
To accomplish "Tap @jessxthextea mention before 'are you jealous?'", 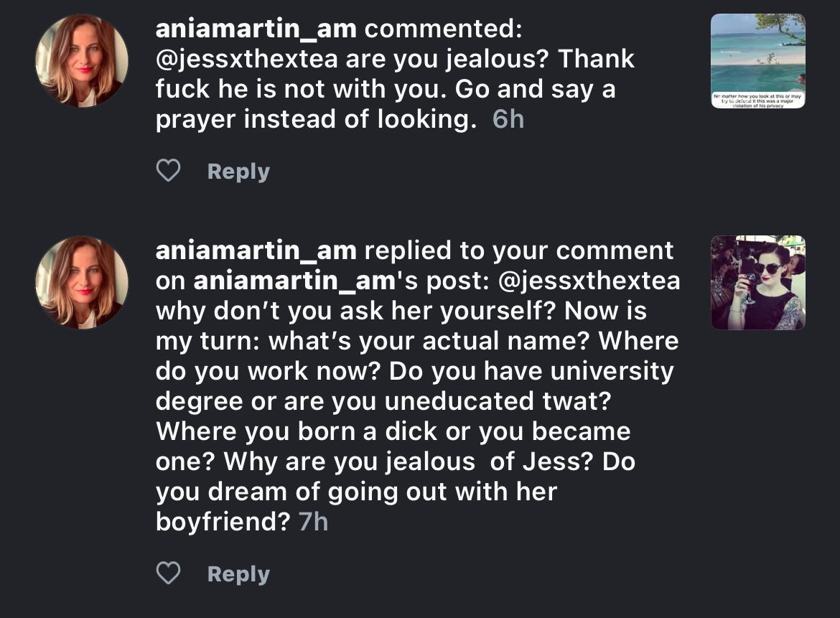I will click(x=246, y=58).
